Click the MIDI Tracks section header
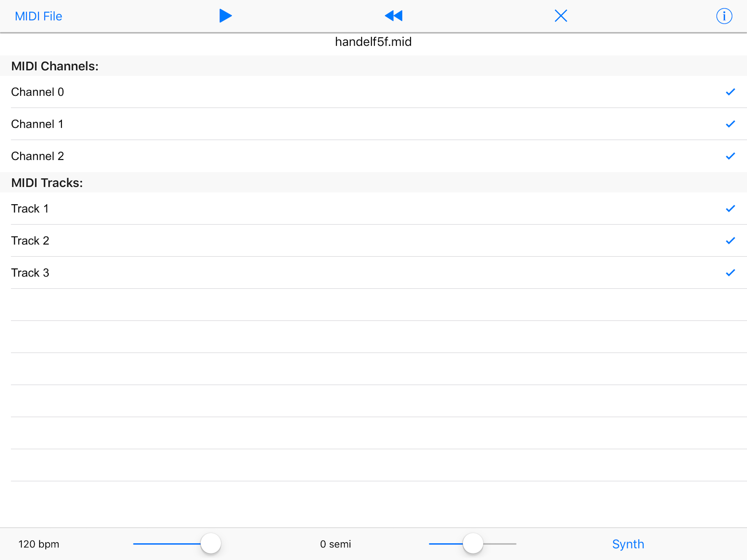The width and height of the screenshot is (747, 560). click(x=47, y=183)
